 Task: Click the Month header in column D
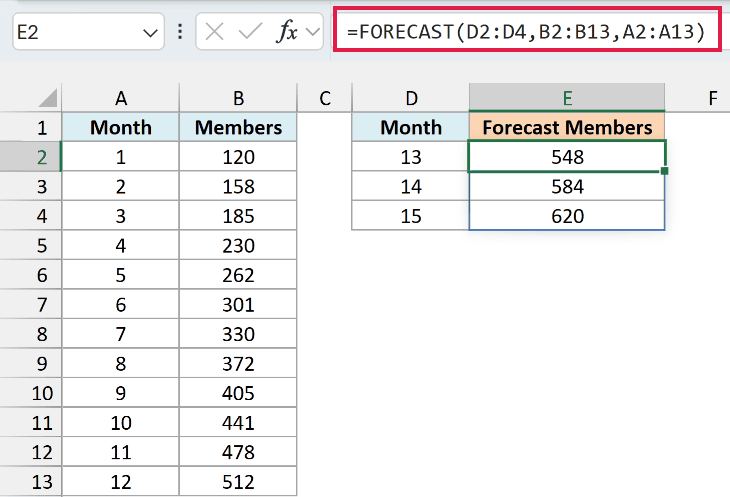(411, 127)
